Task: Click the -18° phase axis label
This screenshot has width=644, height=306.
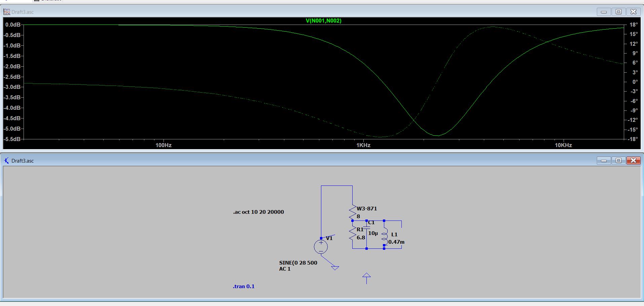Action: [x=633, y=139]
